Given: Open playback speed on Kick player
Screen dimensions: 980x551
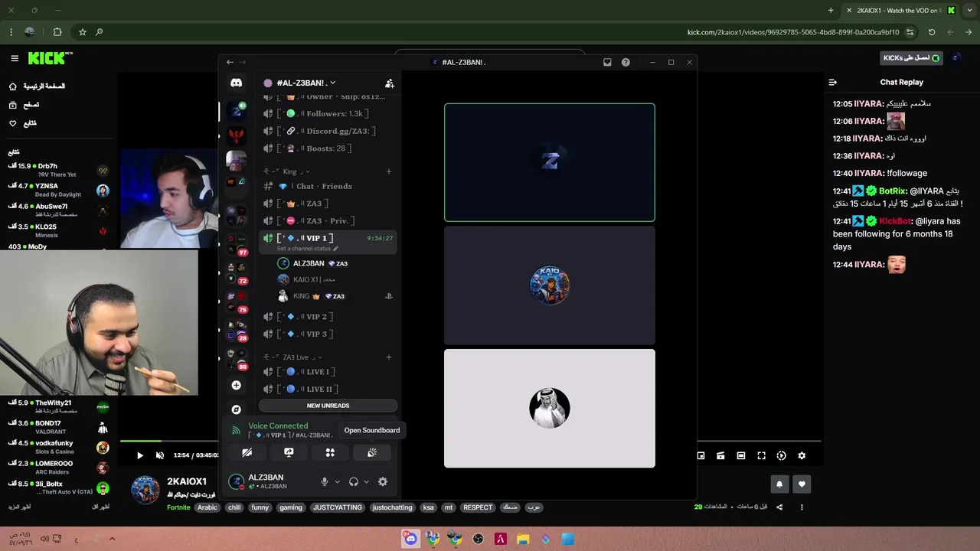Looking at the screenshot, I should (781, 455).
